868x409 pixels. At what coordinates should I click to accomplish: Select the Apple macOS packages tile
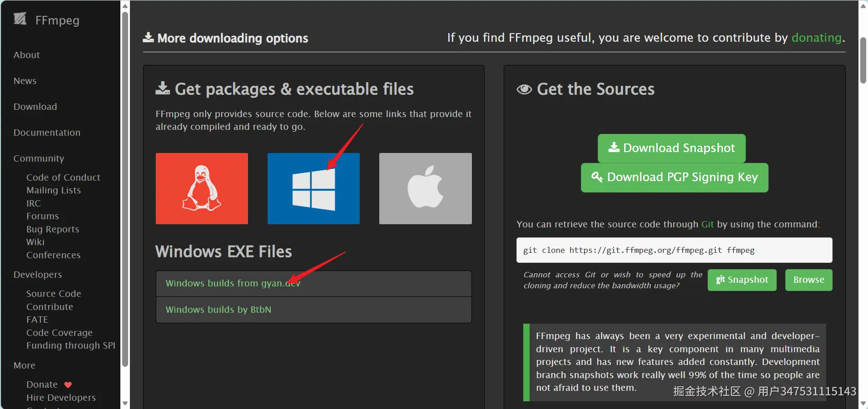(425, 188)
